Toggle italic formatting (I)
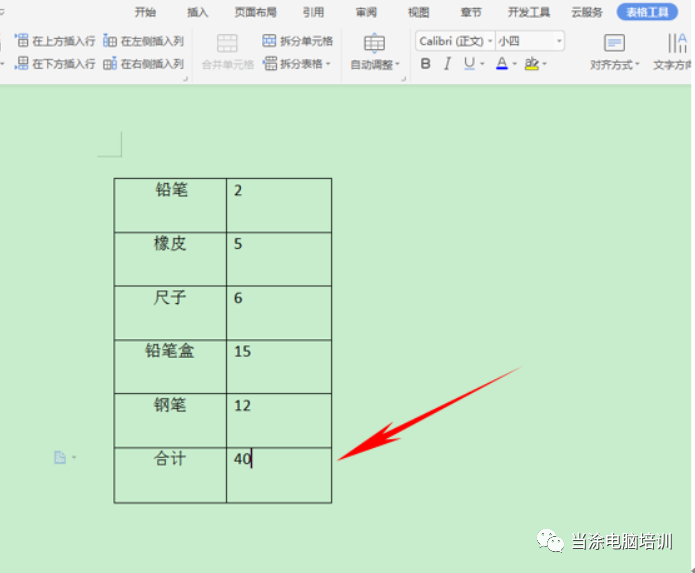The image size is (695, 573). click(x=447, y=64)
